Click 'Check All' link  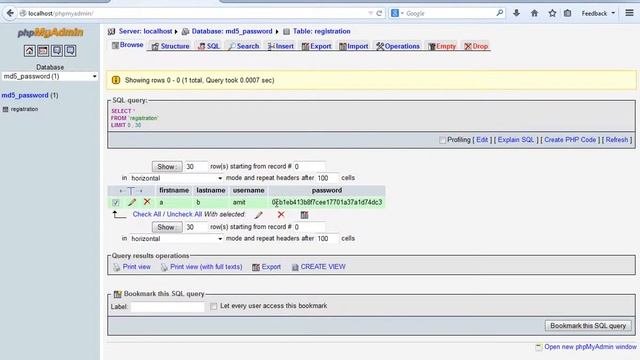click(147, 214)
